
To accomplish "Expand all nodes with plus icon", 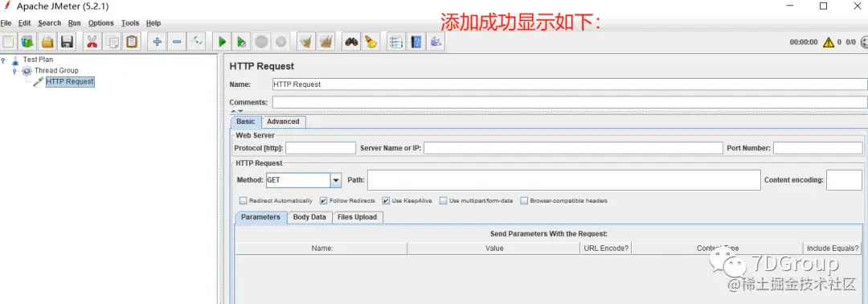I will point(158,42).
